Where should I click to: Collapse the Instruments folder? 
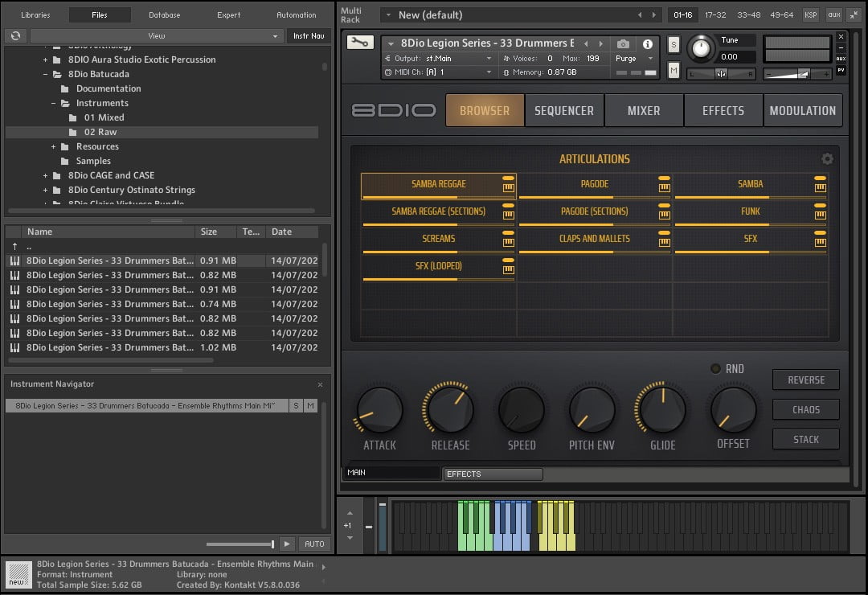(x=54, y=103)
